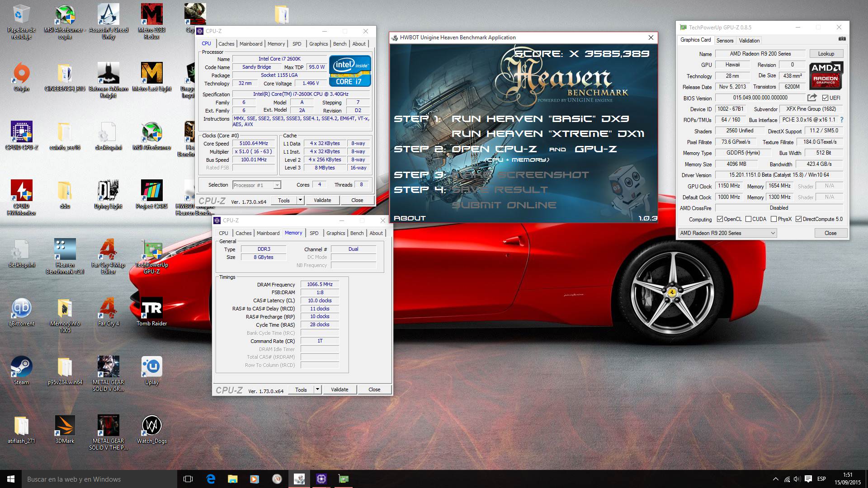Open CINEBENCH_R15 folder icon

tap(65, 77)
